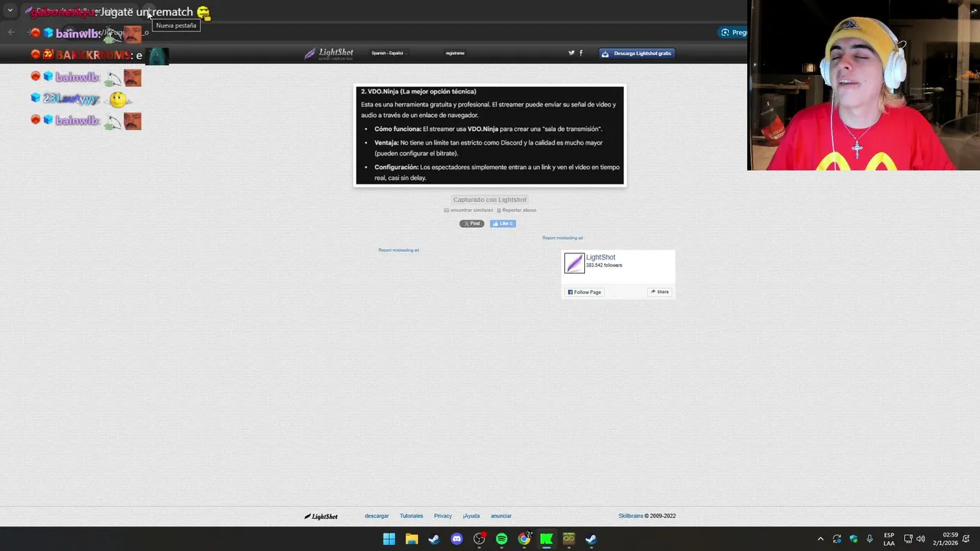
Task: Click the browser back arrow
Action: pyautogui.click(x=11, y=32)
